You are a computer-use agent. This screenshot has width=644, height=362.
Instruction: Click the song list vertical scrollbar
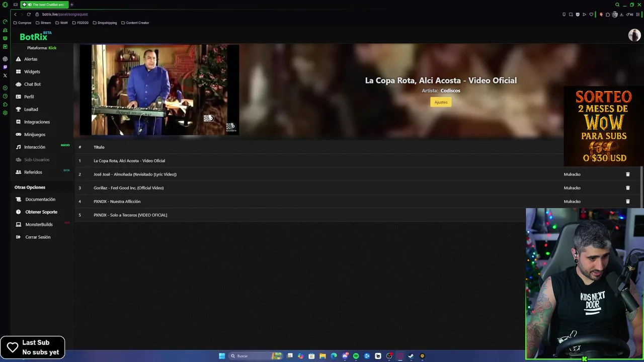tap(641, 186)
